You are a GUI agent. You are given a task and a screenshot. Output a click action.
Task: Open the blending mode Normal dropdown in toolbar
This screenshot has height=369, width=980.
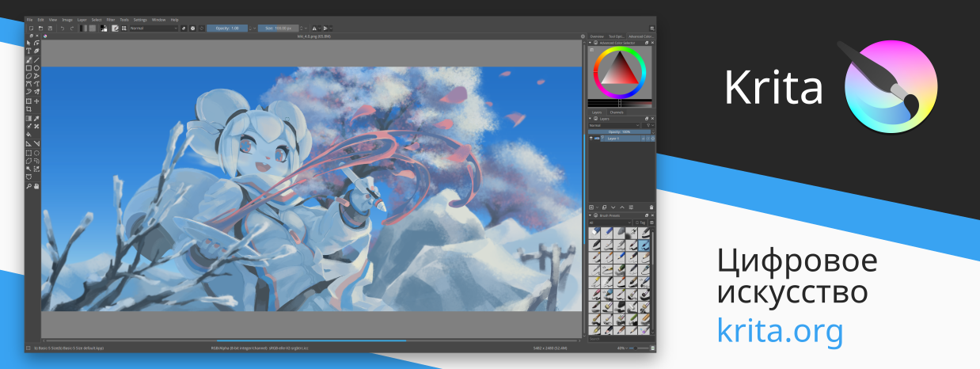tap(154, 29)
